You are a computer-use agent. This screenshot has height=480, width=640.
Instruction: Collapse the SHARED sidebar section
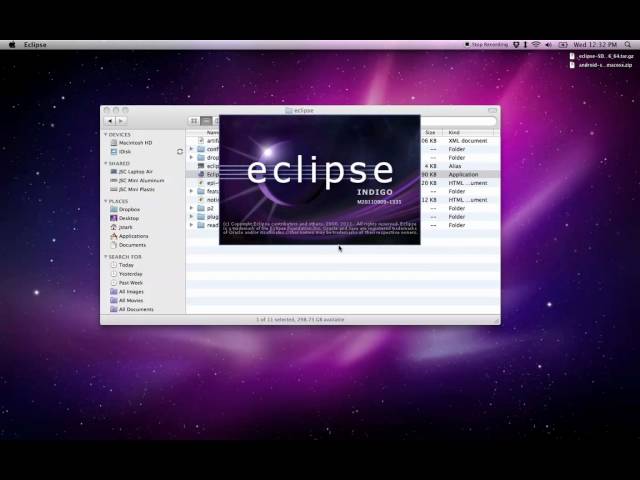pos(106,163)
